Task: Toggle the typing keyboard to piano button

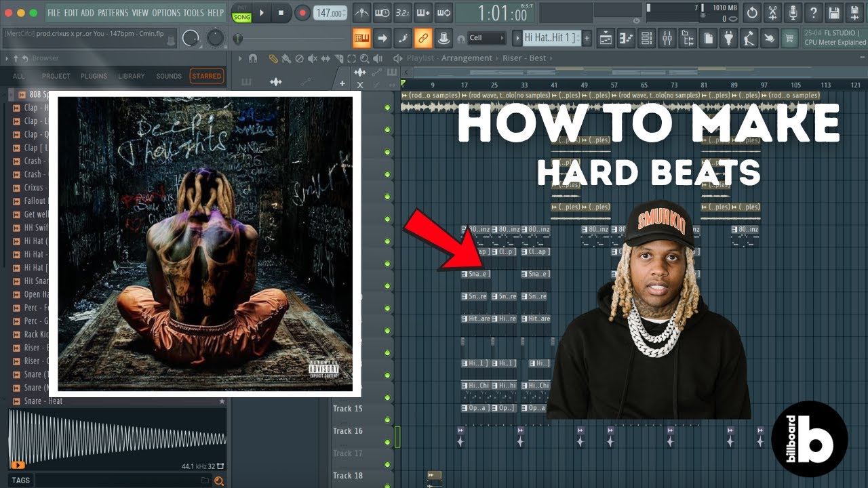Action: click(x=362, y=38)
